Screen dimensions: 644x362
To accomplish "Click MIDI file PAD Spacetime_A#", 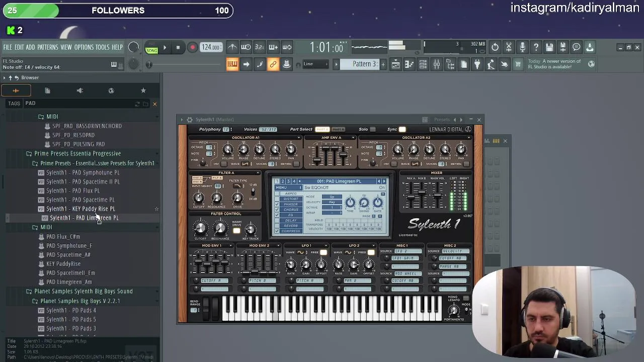I will pyautogui.click(x=68, y=255).
